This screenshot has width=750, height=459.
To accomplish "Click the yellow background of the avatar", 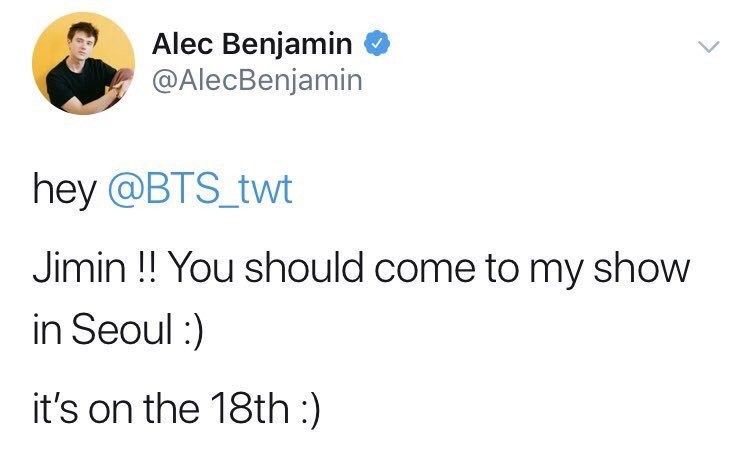I will (53, 38).
